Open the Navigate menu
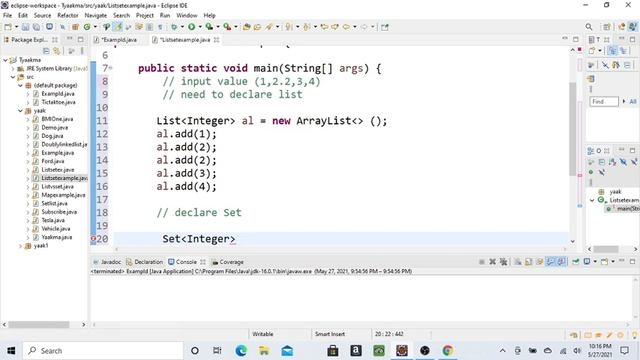Image resolution: width=640 pixels, height=360 pixels. click(x=96, y=15)
